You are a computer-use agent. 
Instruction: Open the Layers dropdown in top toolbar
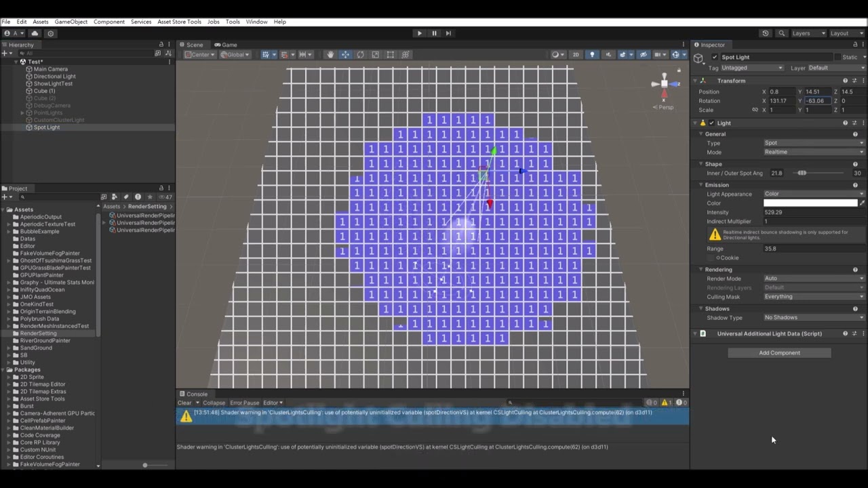tap(808, 33)
